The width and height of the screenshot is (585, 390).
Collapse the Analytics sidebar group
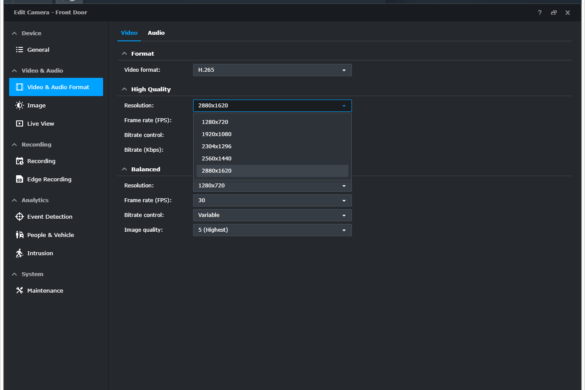[14, 200]
